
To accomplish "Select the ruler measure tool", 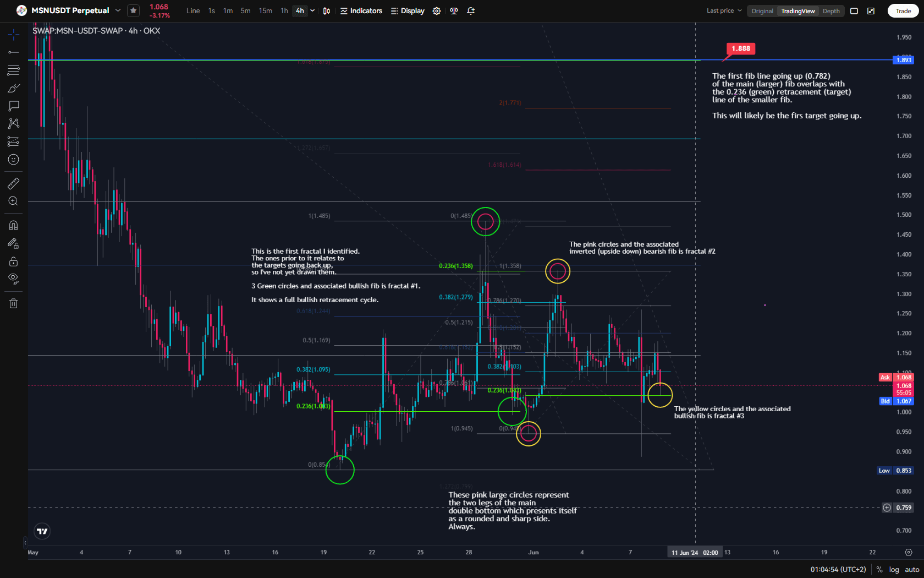I will (14, 183).
